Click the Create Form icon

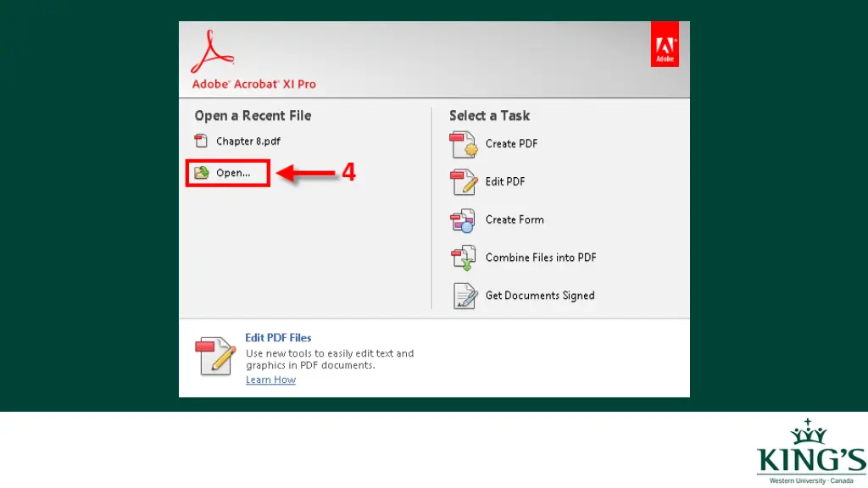[463, 220]
